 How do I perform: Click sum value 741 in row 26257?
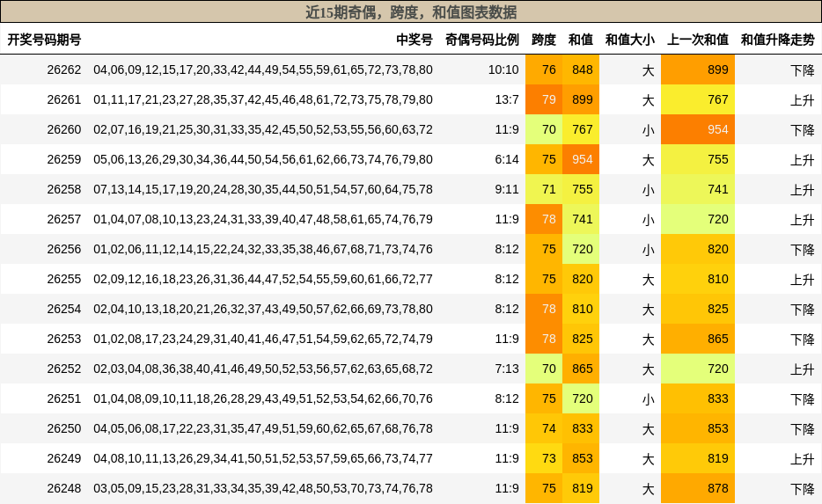point(581,219)
